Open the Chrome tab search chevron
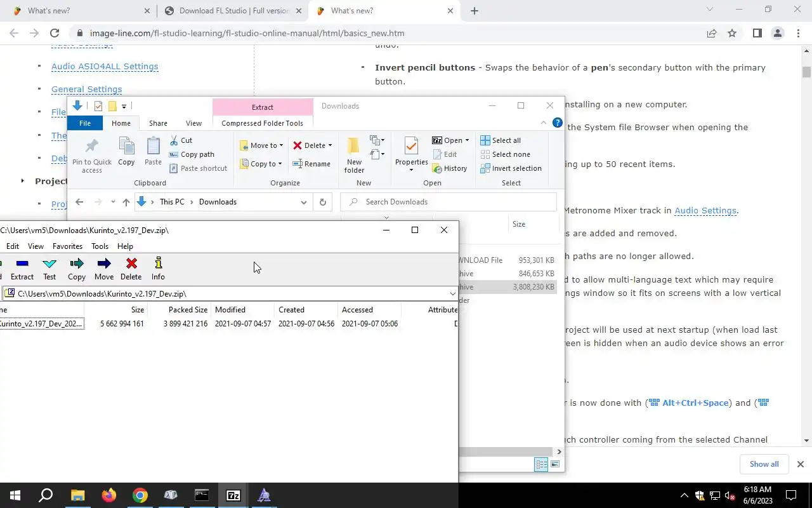 [710, 10]
